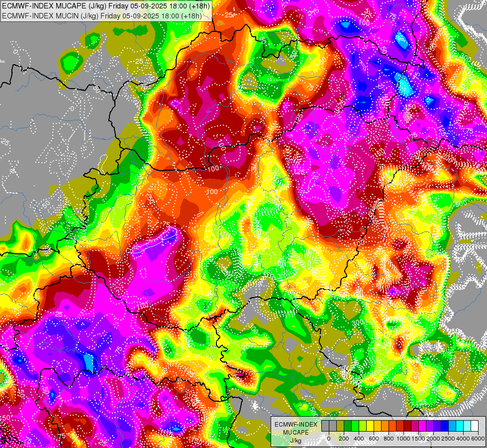Click the legend tick label 600
This screenshot has height=448, width=487.
(x=374, y=439)
